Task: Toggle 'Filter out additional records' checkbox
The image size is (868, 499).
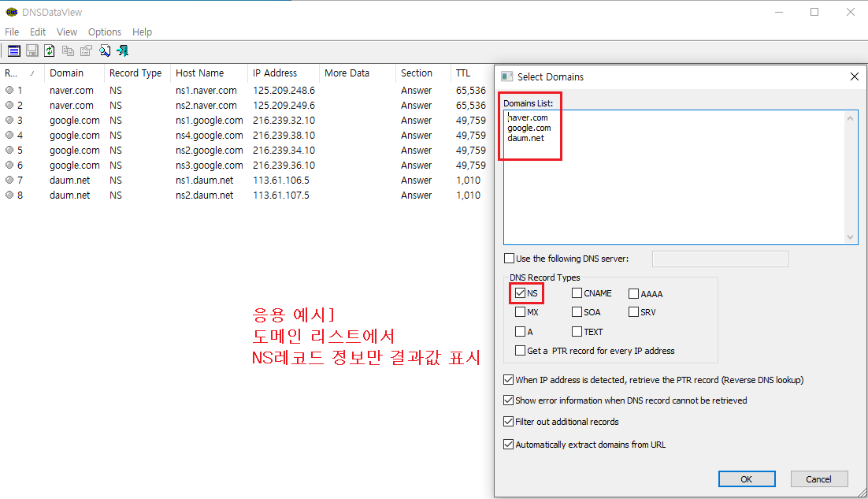Action: [x=508, y=422]
